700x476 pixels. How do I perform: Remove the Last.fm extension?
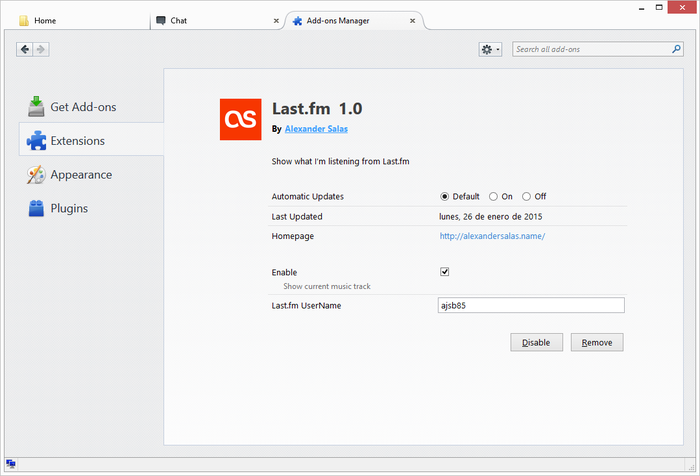point(597,342)
